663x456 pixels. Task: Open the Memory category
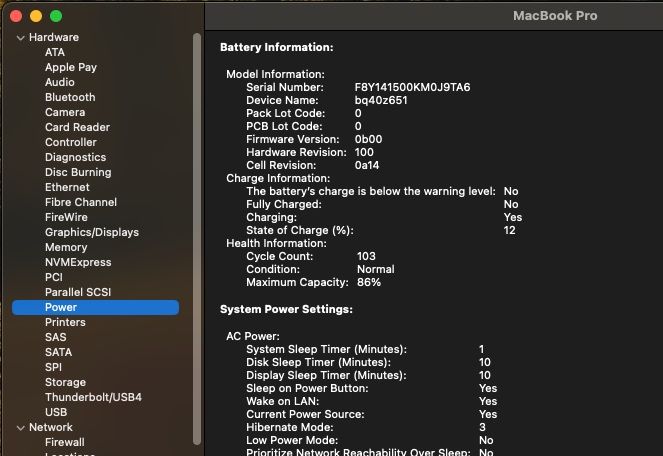pos(66,247)
